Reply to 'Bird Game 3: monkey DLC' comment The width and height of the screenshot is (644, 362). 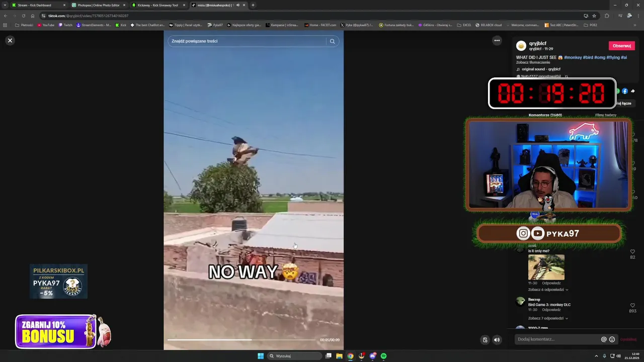click(551, 310)
